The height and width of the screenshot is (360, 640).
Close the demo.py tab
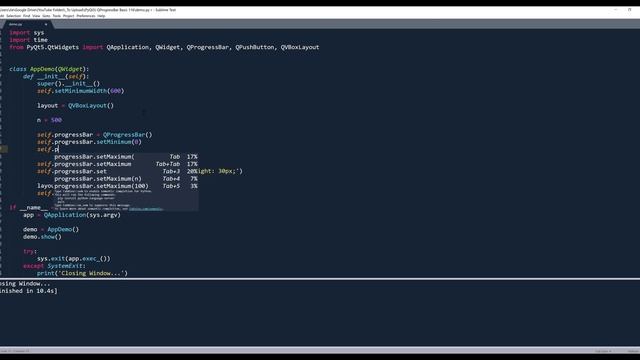(x=46, y=24)
